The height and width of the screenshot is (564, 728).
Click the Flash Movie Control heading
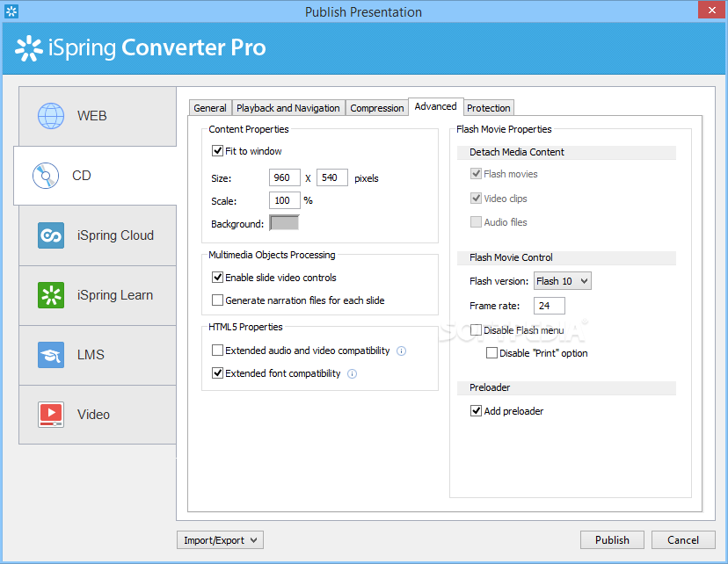click(511, 257)
